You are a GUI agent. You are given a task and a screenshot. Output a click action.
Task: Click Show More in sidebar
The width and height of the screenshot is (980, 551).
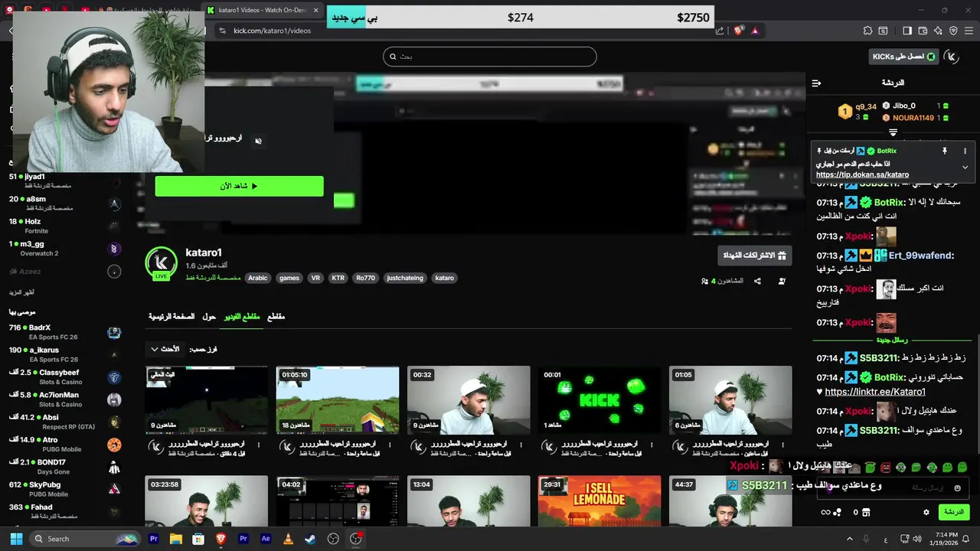coord(22,292)
